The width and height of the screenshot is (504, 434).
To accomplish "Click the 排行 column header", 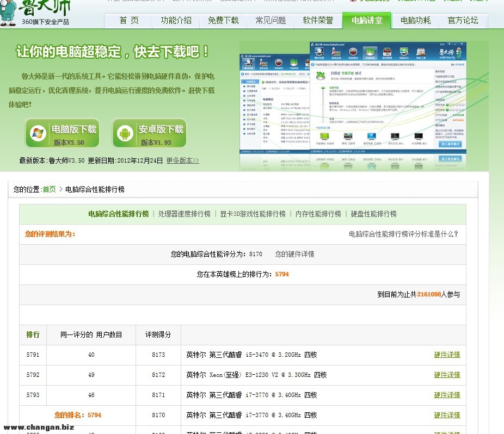I will (x=33, y=334).
